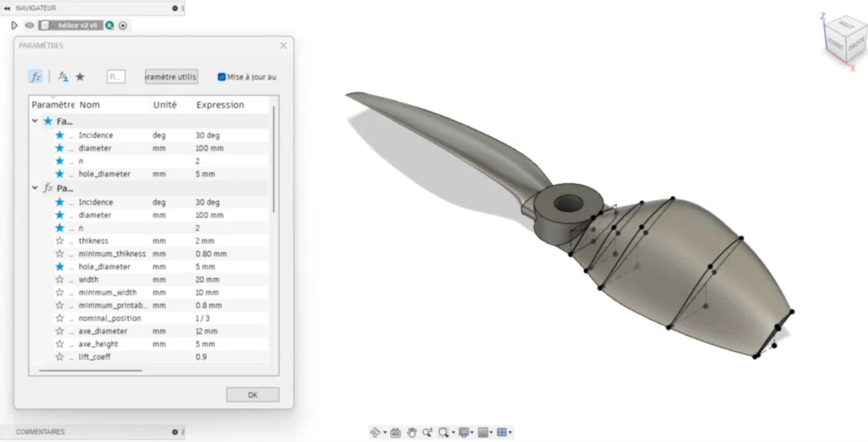Viewport: 868px width, 442px height.
Task: Collapse the Pa... parameters group
Action: [34, 187]
